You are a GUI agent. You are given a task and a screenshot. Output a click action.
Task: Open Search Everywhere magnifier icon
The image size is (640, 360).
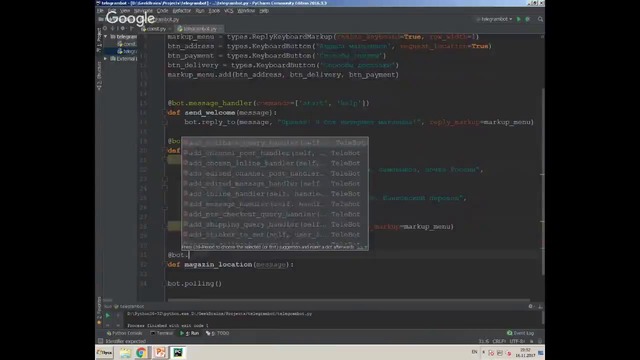(x=540, y=19)
